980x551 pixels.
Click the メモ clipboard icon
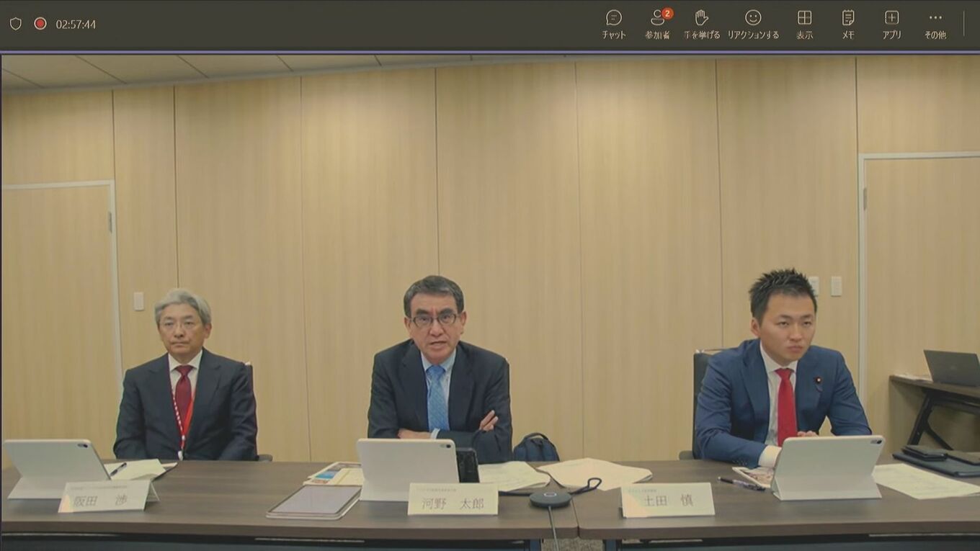click(847, 18)
